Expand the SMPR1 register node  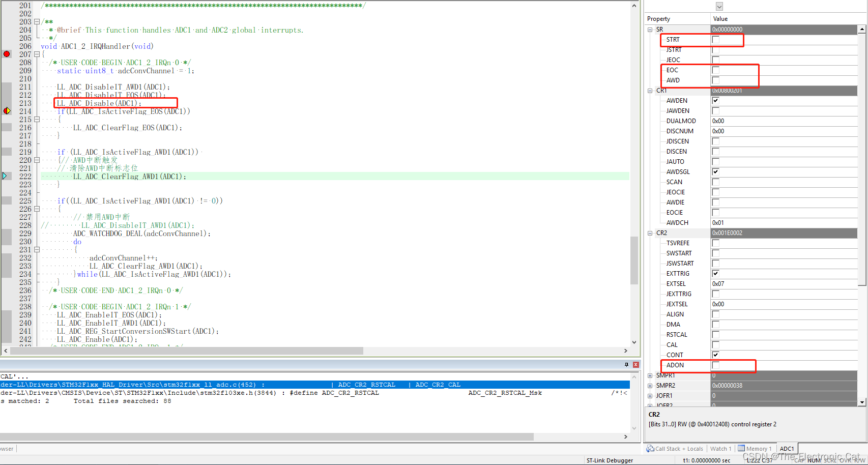pyautogui.click(x=650, y=375)
